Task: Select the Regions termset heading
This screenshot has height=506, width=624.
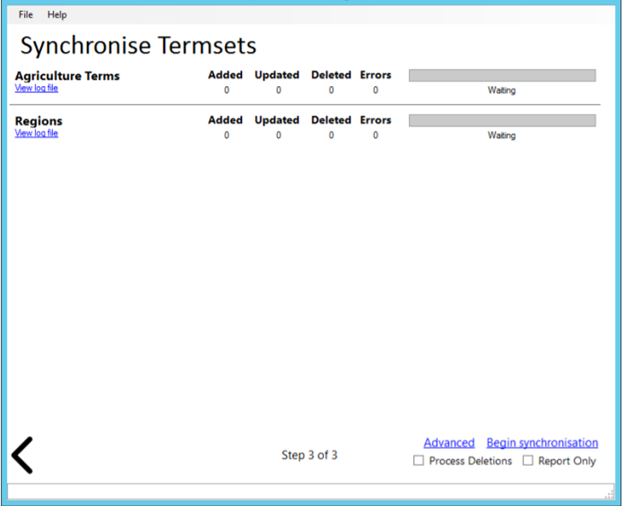Action: (39, 121)
